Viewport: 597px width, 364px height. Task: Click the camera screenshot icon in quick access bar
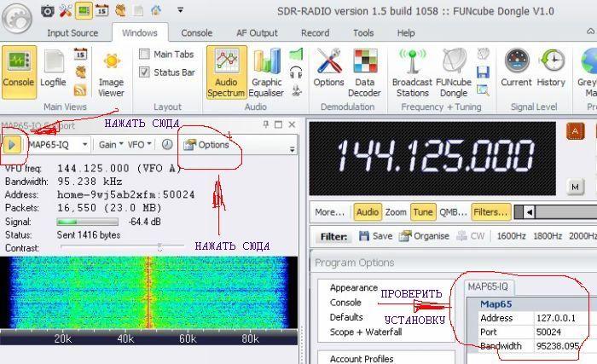click(x=47, y=11)
